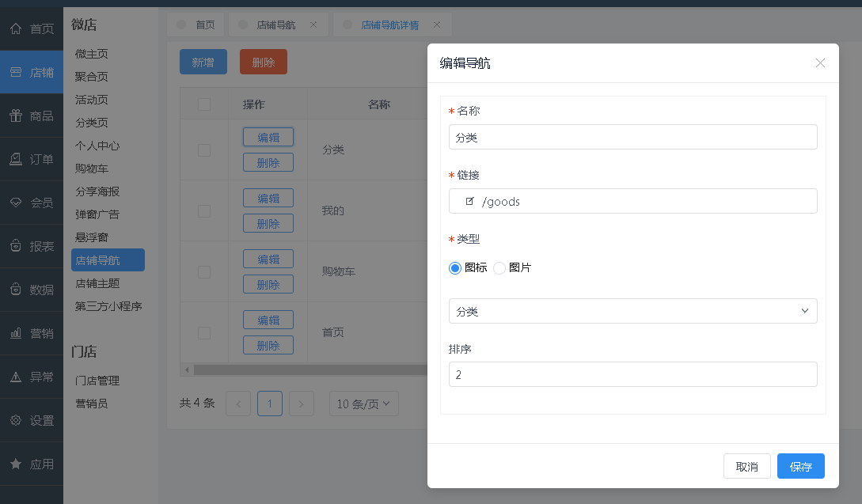Open 微主页 in the submenu
The image size is (862, 504).
point(91,54)
